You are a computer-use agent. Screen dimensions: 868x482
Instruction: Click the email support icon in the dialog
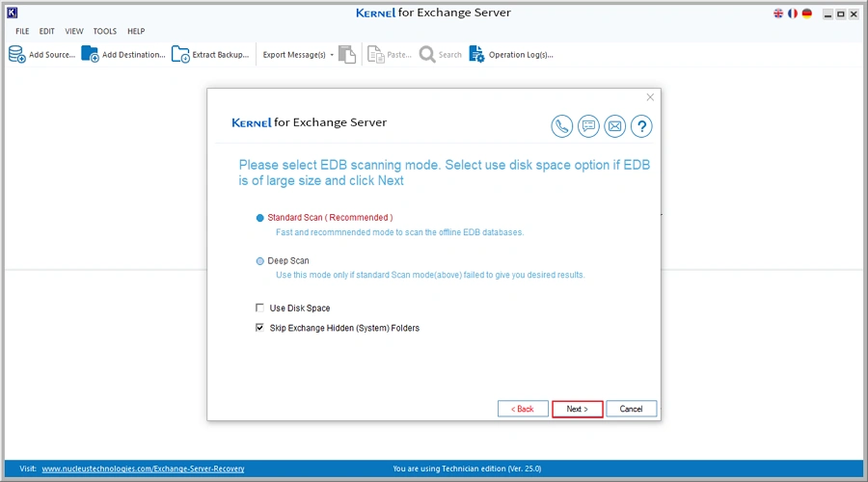coord(615,126)
